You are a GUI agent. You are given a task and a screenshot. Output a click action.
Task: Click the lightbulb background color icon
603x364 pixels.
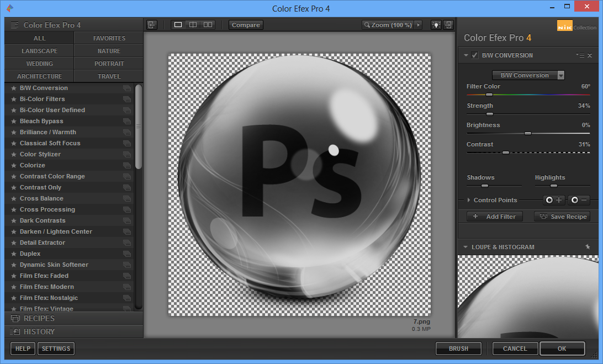click(436, 25)
